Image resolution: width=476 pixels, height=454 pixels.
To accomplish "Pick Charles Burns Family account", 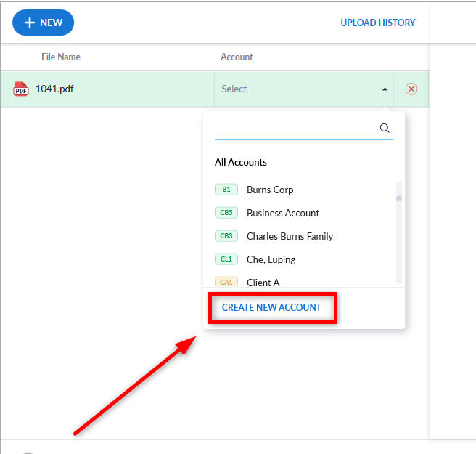I will [290, 236].
